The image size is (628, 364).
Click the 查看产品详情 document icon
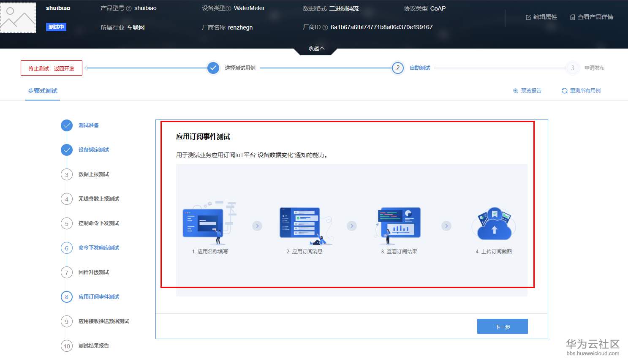(x=573, y=17)
